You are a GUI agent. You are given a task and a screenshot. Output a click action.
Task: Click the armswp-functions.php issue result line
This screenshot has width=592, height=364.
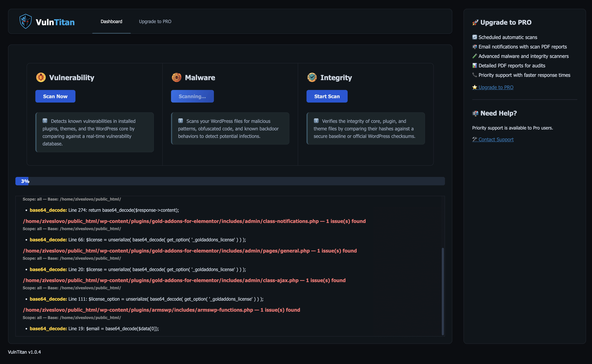click(x=161, y=310)
